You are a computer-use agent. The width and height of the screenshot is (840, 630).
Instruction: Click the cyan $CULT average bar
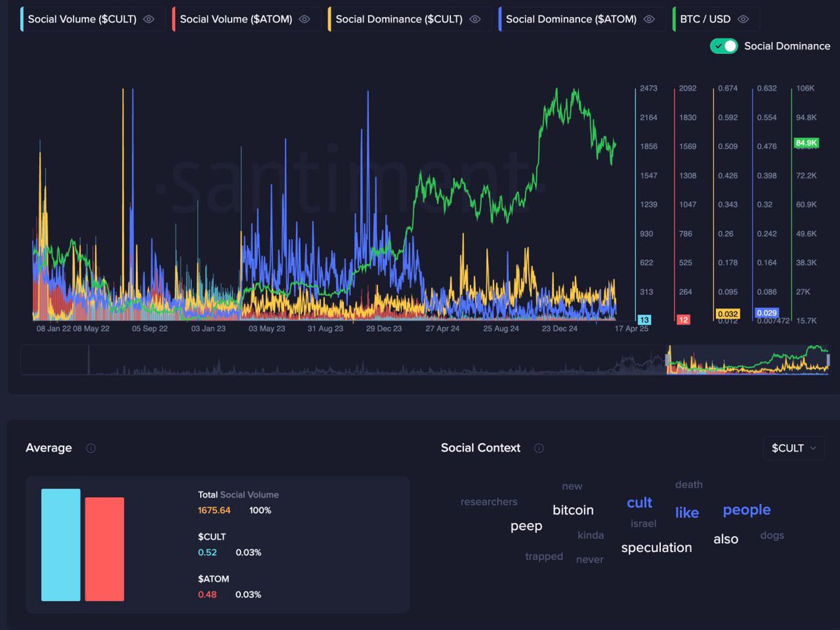61,545
